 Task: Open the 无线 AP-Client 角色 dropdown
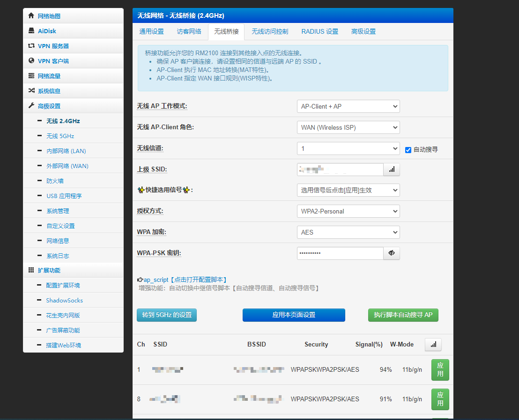click(348, 127)
